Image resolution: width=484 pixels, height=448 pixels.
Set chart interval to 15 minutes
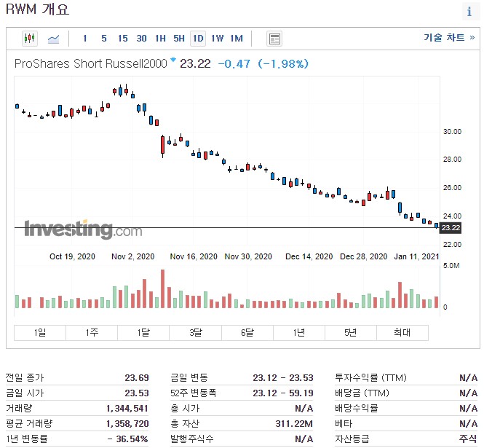click(x=122, y=39)
